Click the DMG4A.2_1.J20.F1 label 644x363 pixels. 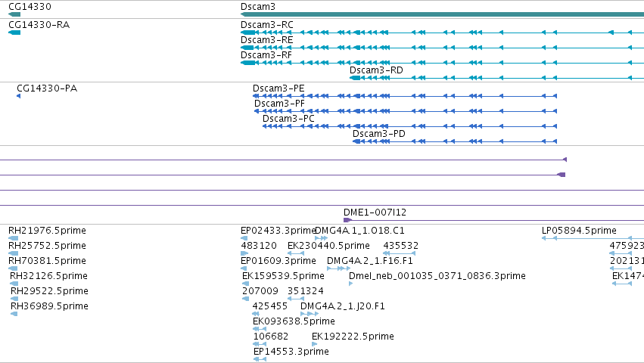[343, 306]
